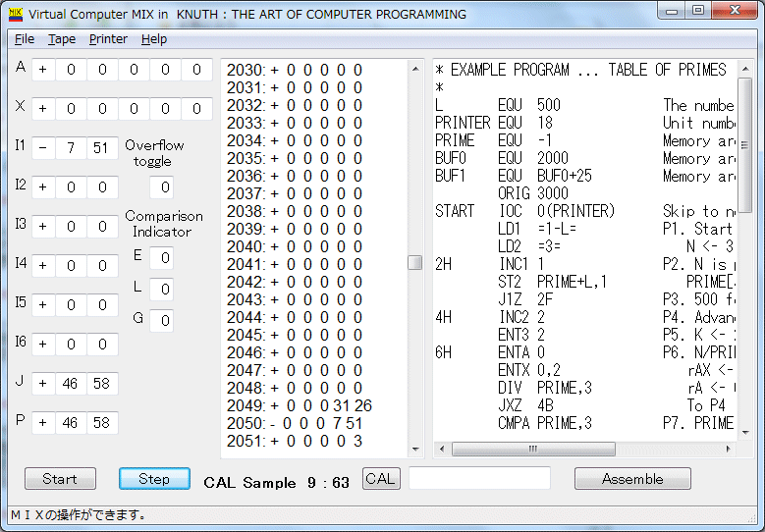Click the status bar message text
Screen dimensions: 765x532
click(x=79, y=515)
